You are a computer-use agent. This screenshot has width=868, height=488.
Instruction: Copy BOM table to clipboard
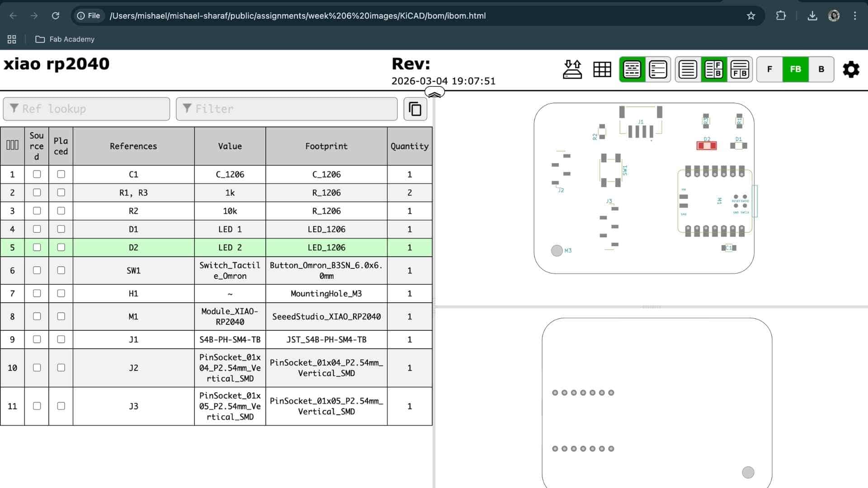[415, 109]
